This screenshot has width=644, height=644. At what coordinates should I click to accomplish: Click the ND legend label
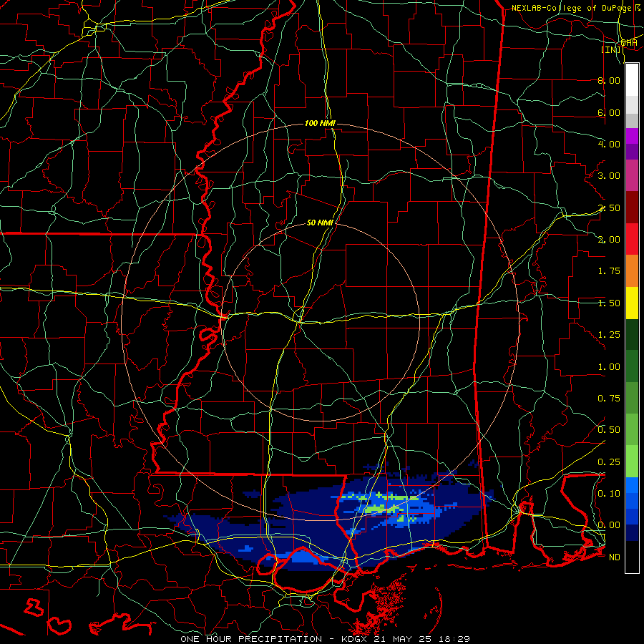click(615, 557)
